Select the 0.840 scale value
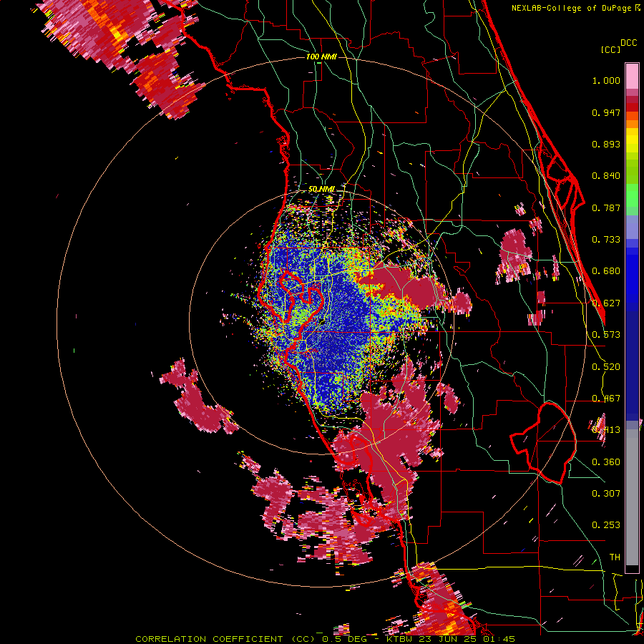This screenshot has width=644, height=644. pyautogui.click(x=606, y=176)
